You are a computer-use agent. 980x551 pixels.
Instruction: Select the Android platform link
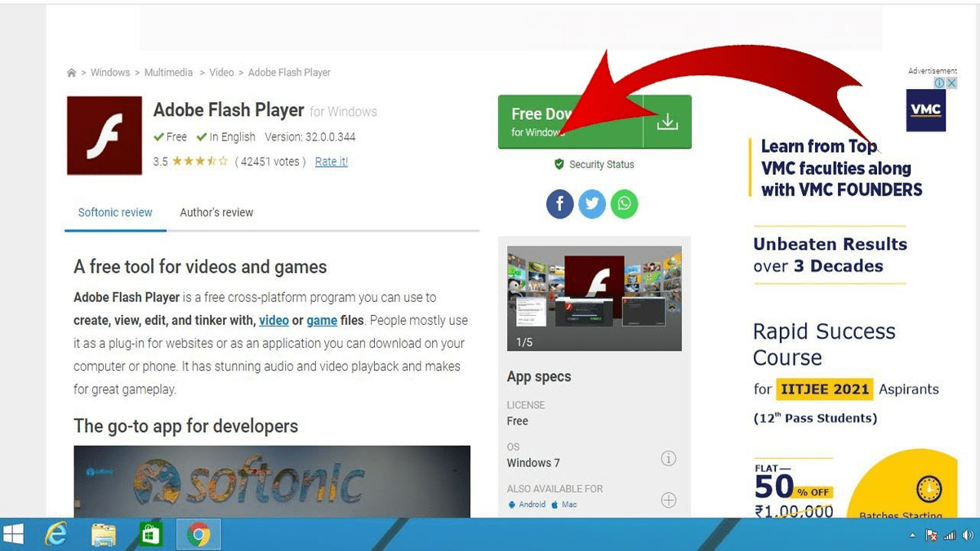point(527,504)
